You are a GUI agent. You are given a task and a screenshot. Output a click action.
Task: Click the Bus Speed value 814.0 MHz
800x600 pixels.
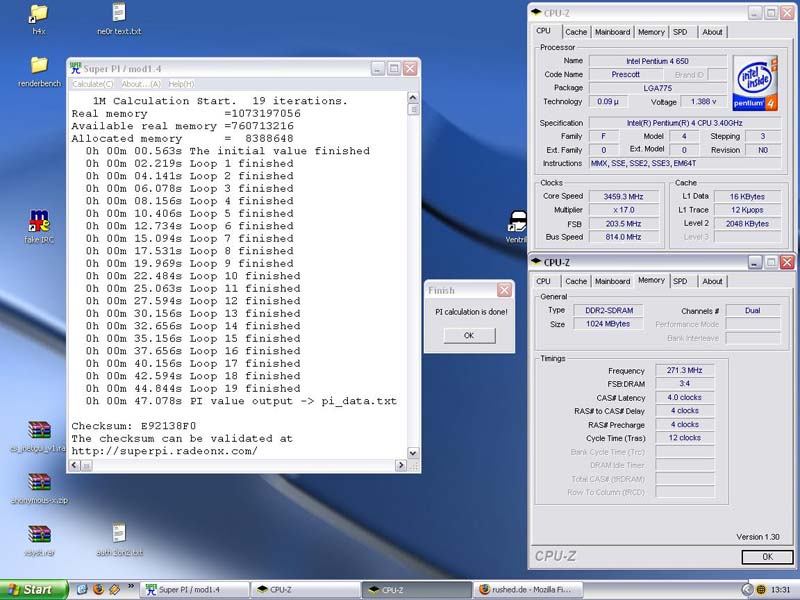623,237
